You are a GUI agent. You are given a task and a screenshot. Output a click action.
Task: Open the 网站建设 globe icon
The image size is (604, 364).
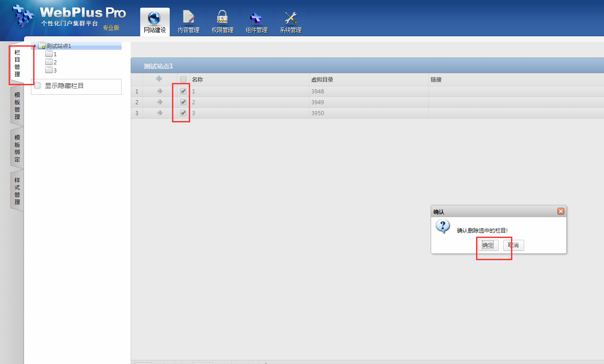pyautogui.click(x=154, y=18)
